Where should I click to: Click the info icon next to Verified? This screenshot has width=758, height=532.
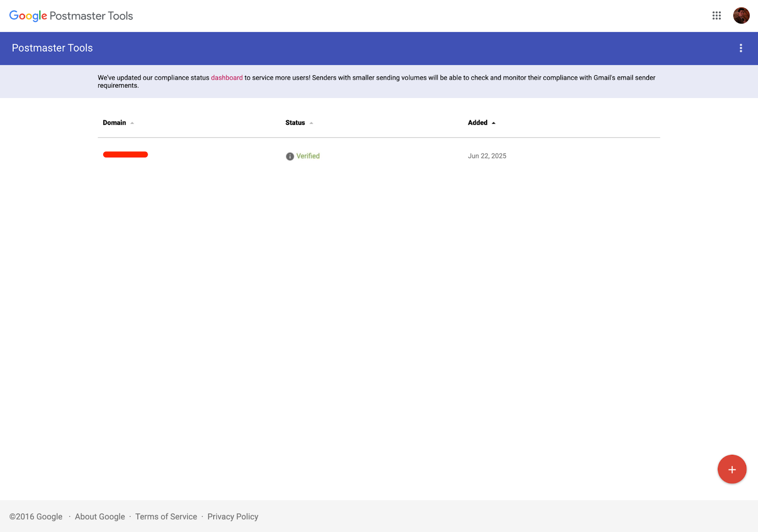pyautogui.click(x=290, y=156)
